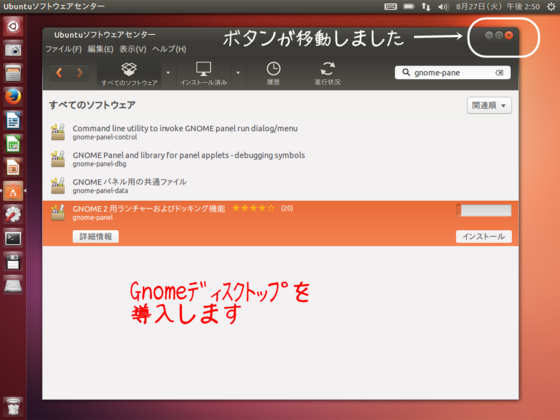
Task: Click 詳細情報 for gnome-panel
Action: [x=96, y=236]
